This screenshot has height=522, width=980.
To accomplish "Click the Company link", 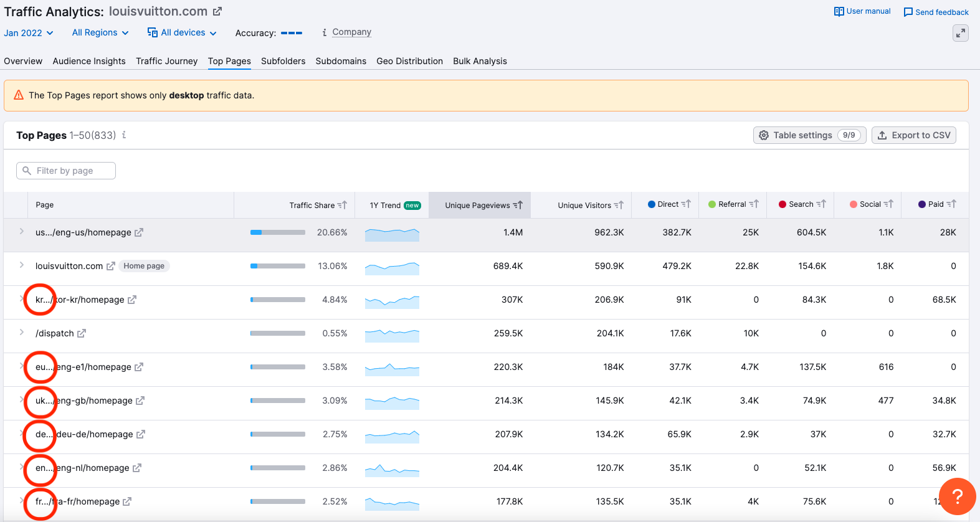I will tap(351, 32).
